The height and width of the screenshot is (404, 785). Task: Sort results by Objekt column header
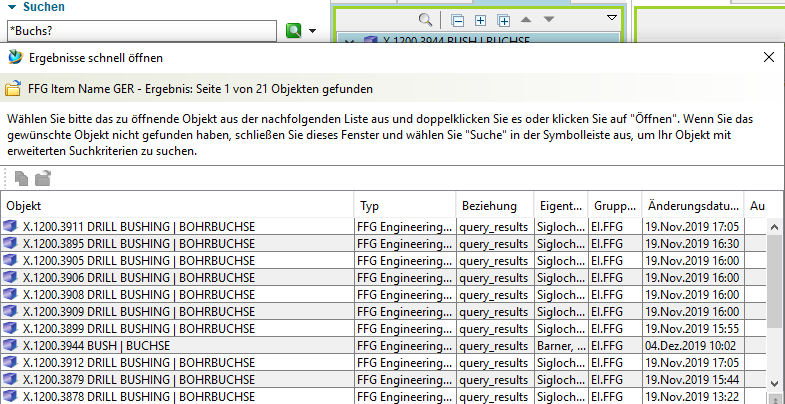tap(178, 205)
